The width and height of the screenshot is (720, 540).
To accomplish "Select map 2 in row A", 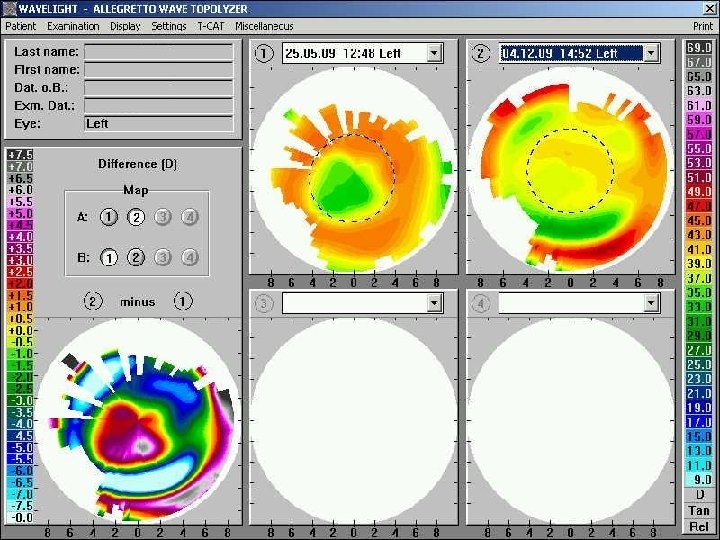I will pyautogui.click(x=135, y=217).
